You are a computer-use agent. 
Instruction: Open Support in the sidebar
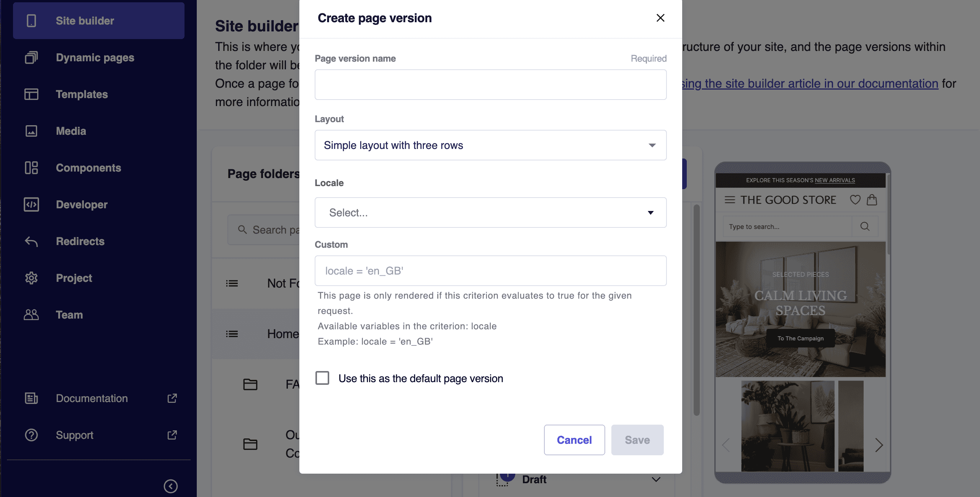(x=74, y=435)
